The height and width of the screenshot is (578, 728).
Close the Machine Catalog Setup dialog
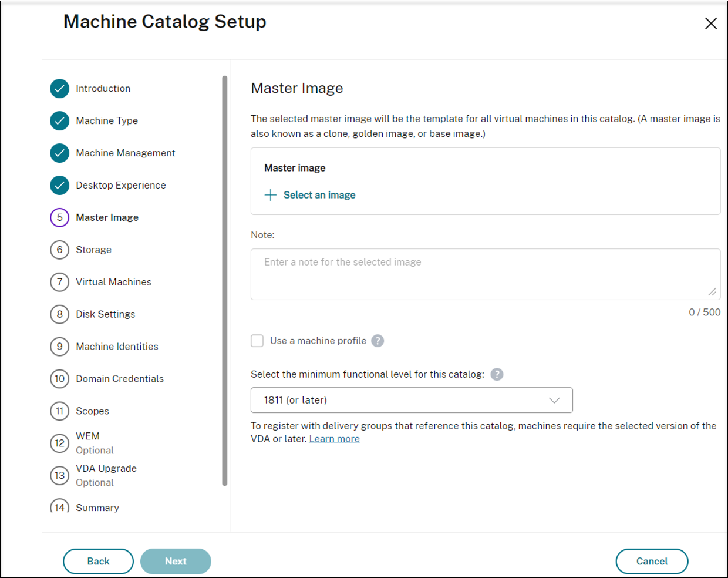pos(710,23)
